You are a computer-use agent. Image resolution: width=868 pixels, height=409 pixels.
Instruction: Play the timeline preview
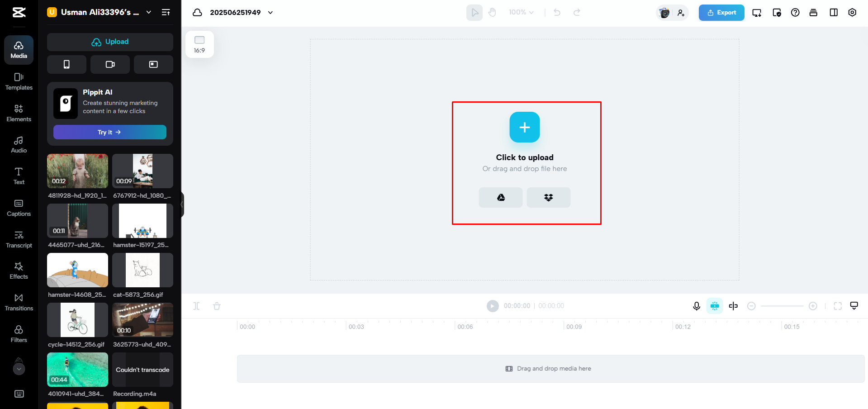click(493, 306)
